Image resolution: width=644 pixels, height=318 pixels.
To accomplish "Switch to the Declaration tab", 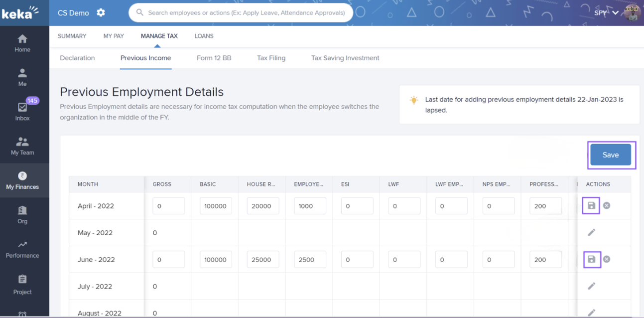I will click(x=77, y=58).
